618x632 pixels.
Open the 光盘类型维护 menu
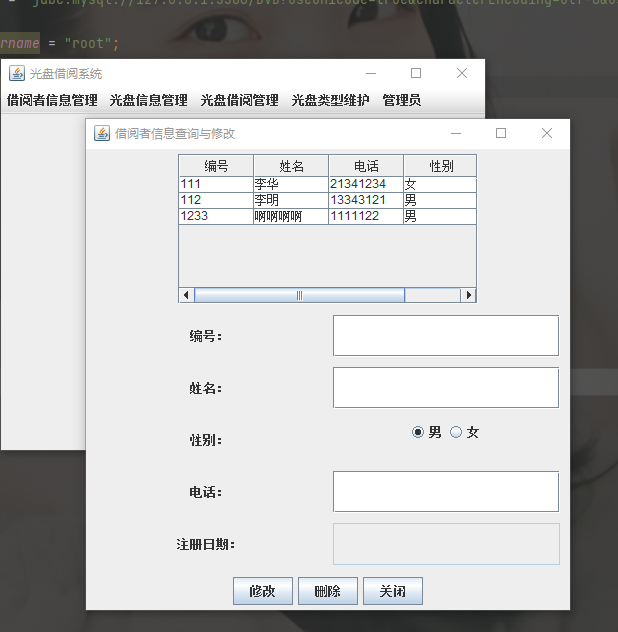tap(331, 100)
